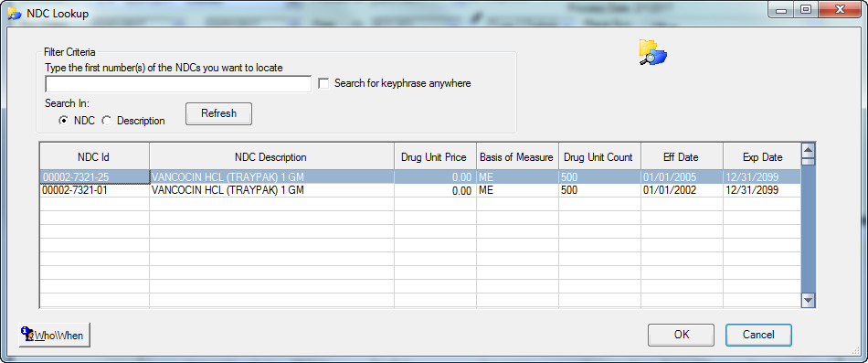Sort by NDC Id column header

(x=94, y=157)
